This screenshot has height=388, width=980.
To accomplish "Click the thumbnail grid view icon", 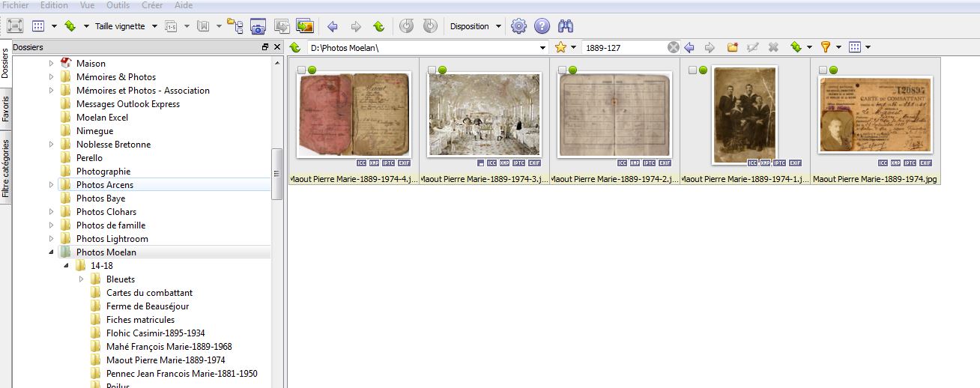I will click(38, 26).
